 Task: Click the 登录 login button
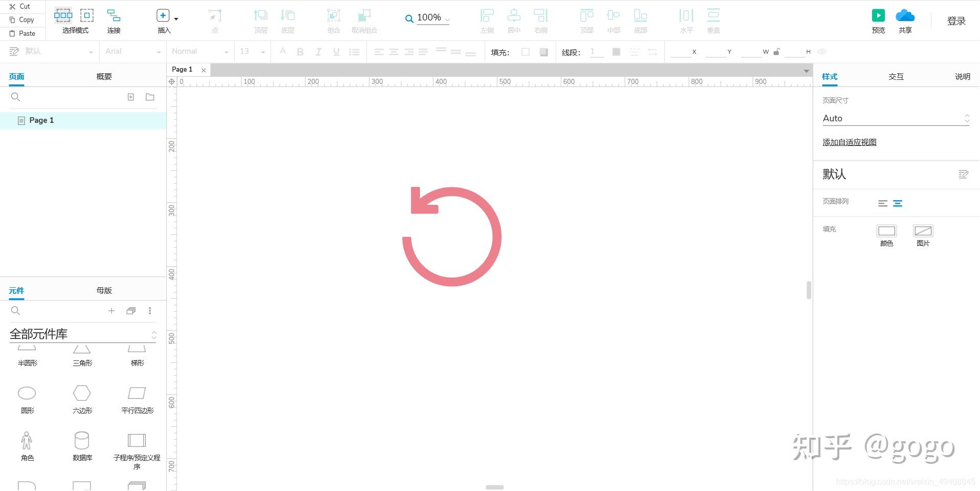[956, 21]
